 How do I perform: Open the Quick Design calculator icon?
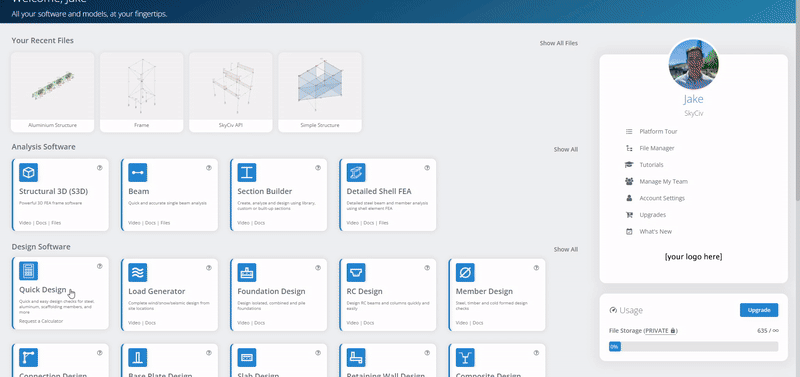pyautogui.click(x=29, y=270)
